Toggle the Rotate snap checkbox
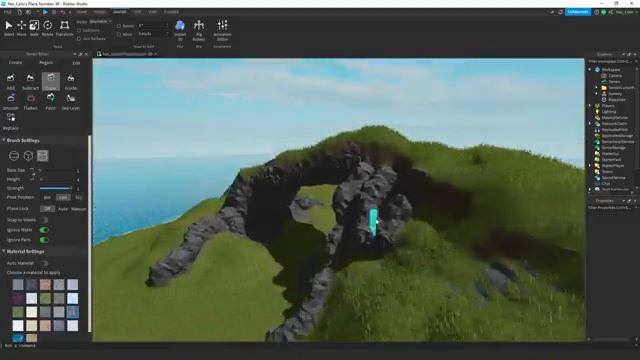Screen dimensions: 640x360 tap(119, 26)
